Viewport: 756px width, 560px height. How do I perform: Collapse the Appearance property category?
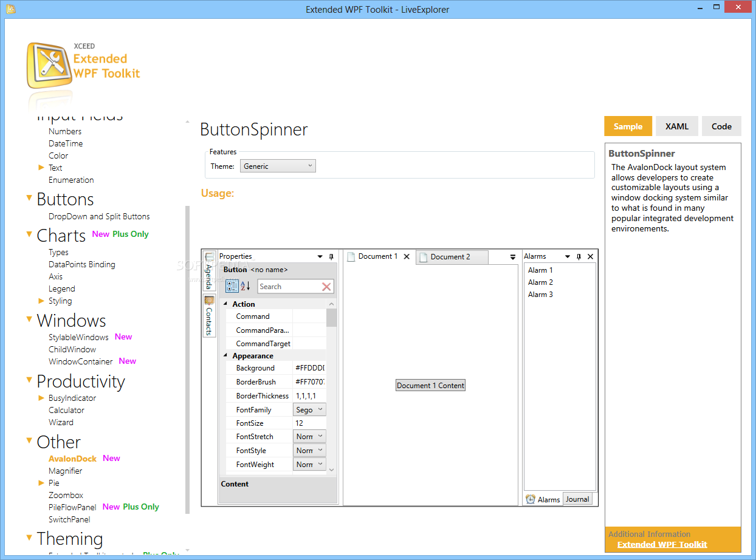pos(225,357)
